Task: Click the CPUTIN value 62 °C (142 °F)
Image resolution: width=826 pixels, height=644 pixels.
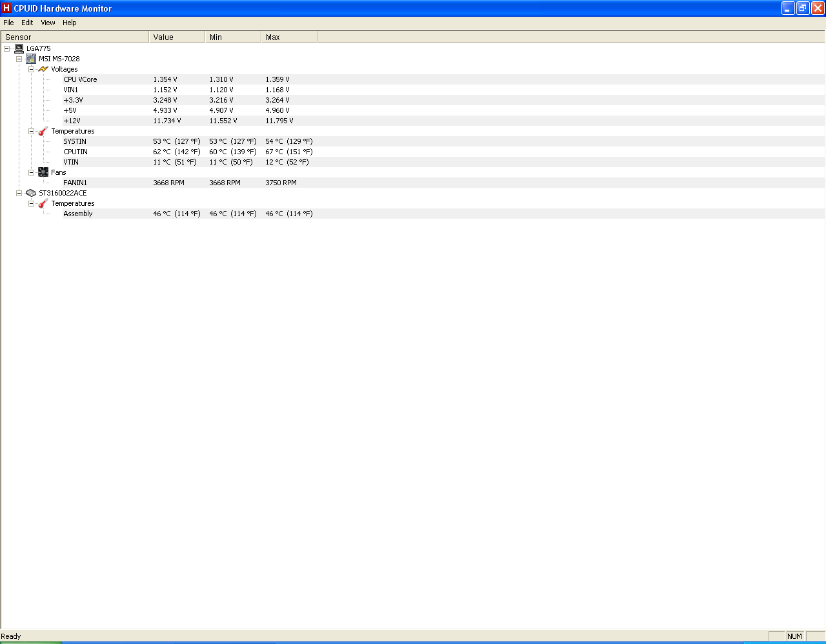Action: pos(177,152)
